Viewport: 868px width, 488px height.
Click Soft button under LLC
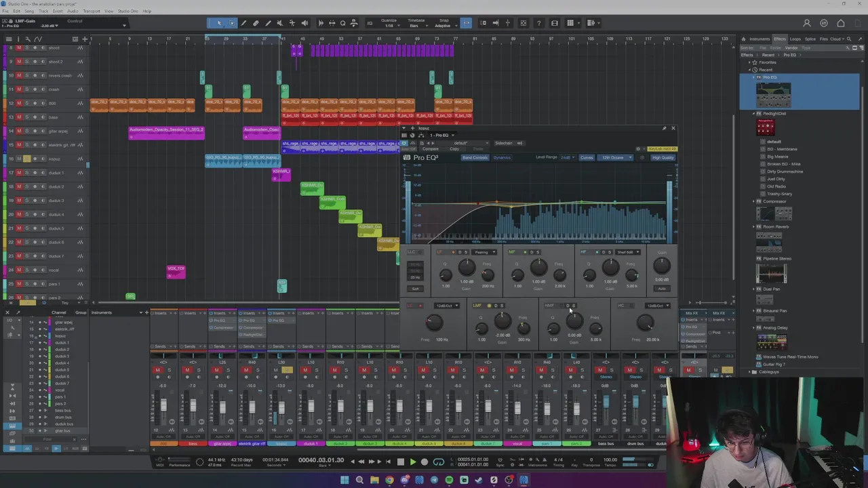point(416,289)
